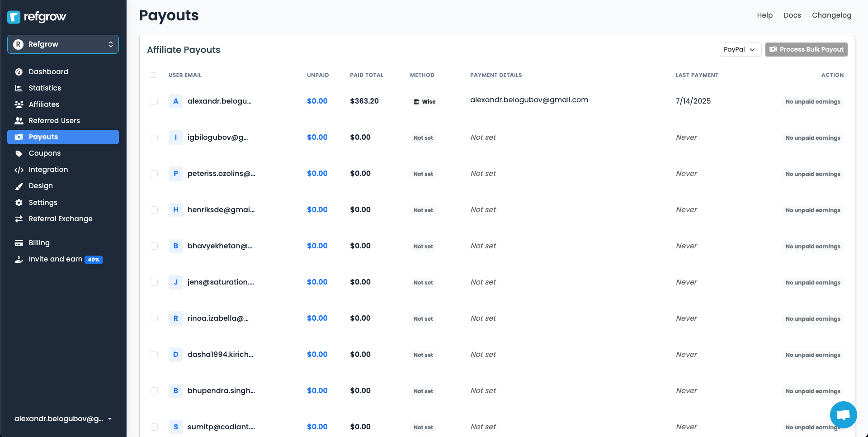
Task: Click the Design paintbrush icon
Action: pos(19,186)
